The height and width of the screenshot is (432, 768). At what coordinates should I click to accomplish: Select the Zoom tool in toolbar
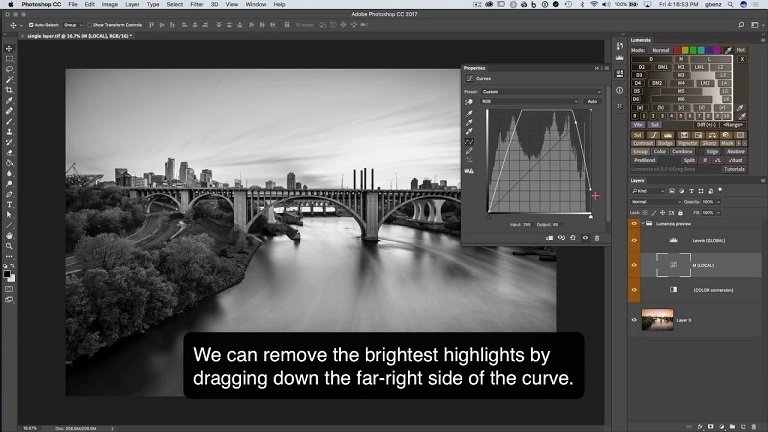[9, 246]
